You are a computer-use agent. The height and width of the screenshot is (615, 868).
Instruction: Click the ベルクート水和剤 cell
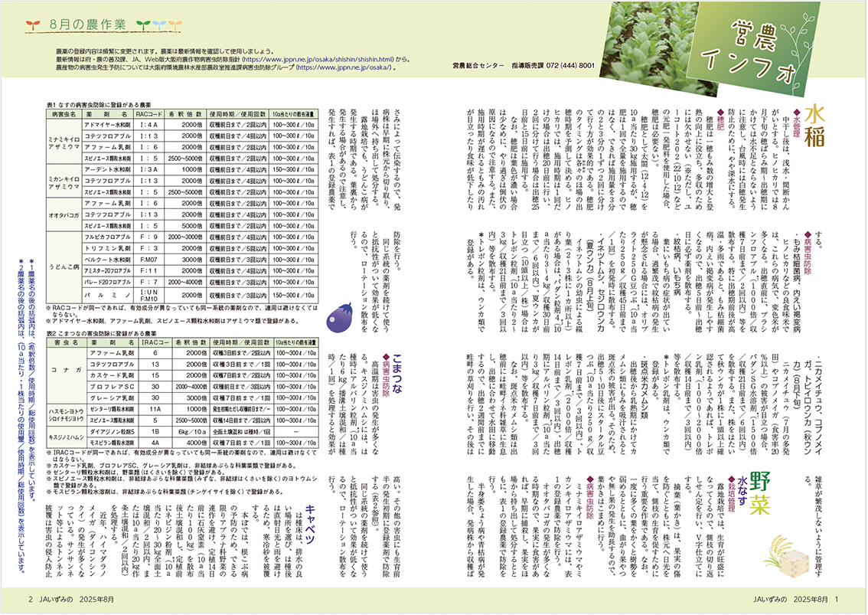[x=108, y=260]
